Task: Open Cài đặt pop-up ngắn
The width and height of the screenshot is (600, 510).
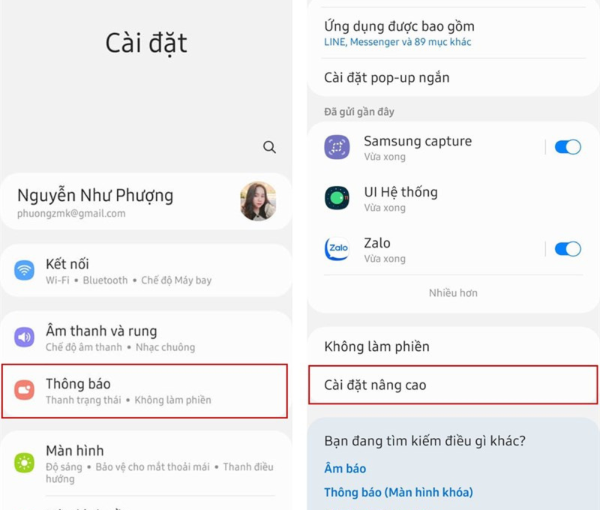Action: [x=453, y=78]
